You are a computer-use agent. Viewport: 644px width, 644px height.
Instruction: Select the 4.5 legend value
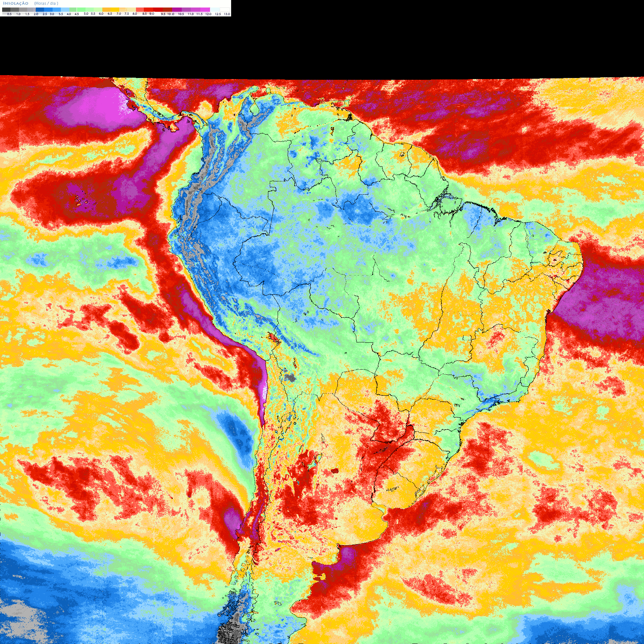pos(77,14)
